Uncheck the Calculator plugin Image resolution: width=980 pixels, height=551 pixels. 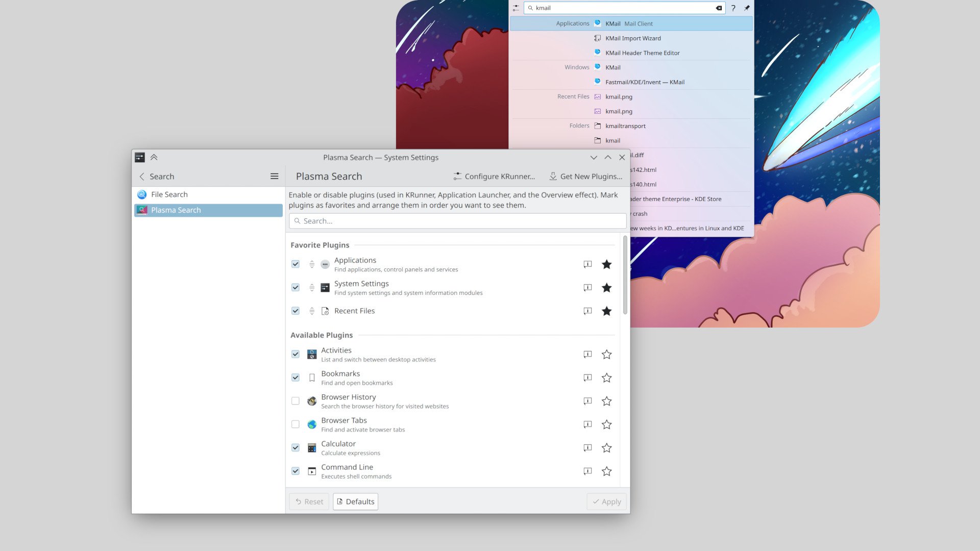296,448
